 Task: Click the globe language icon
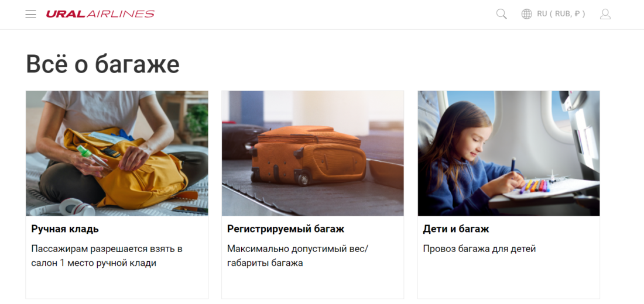pyautogui.click(x=526, y=14)
